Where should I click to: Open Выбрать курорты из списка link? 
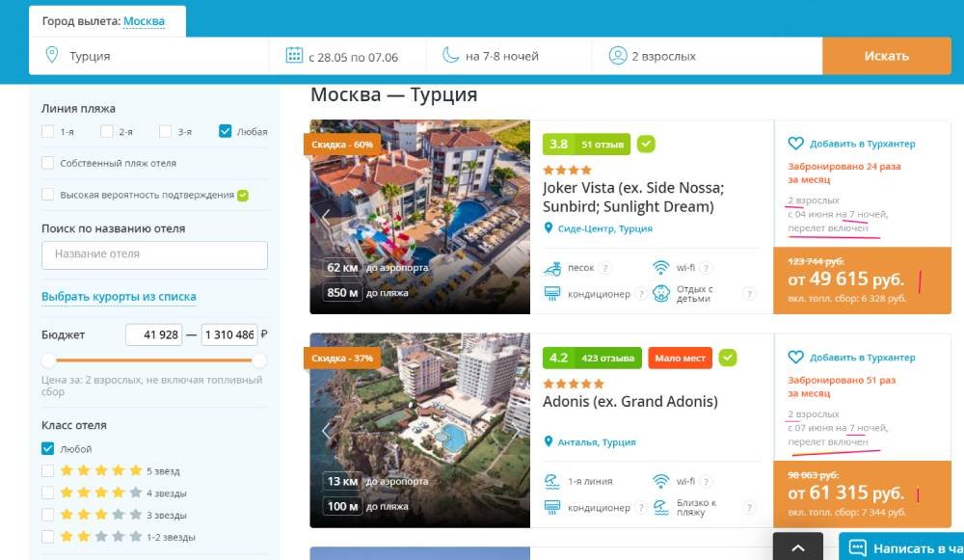coord(119,297)
